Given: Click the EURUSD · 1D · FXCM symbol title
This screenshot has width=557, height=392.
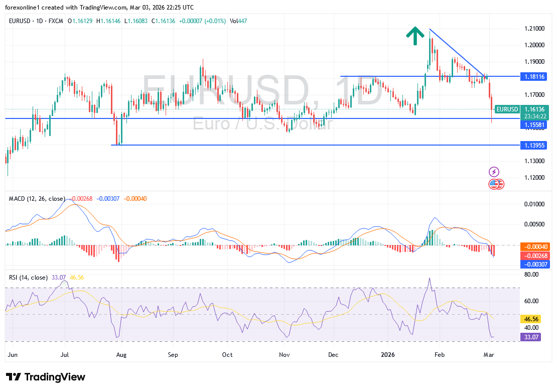Looking at the screenshot, I should pyautogui.click(x=35, y=20).
